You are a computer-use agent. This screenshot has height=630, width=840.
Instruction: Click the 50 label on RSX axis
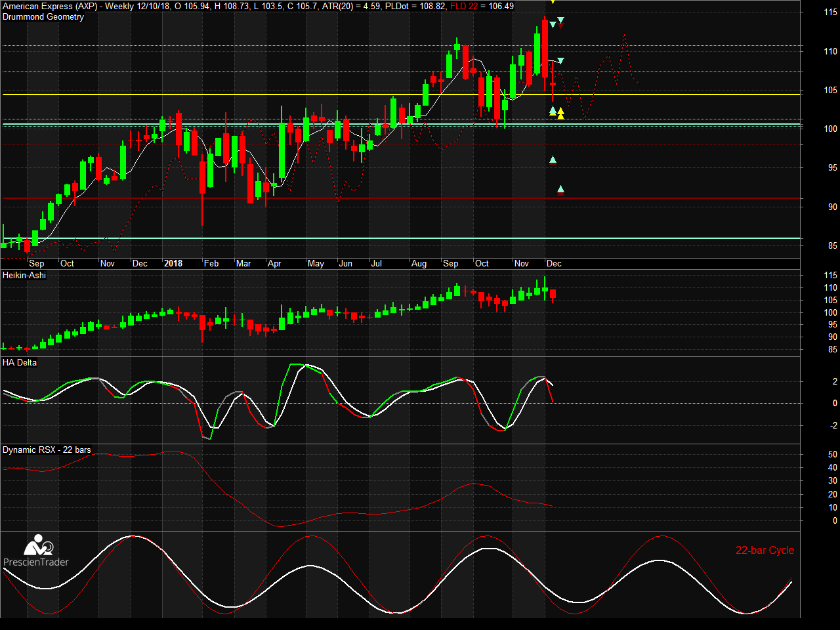(833, 454)
